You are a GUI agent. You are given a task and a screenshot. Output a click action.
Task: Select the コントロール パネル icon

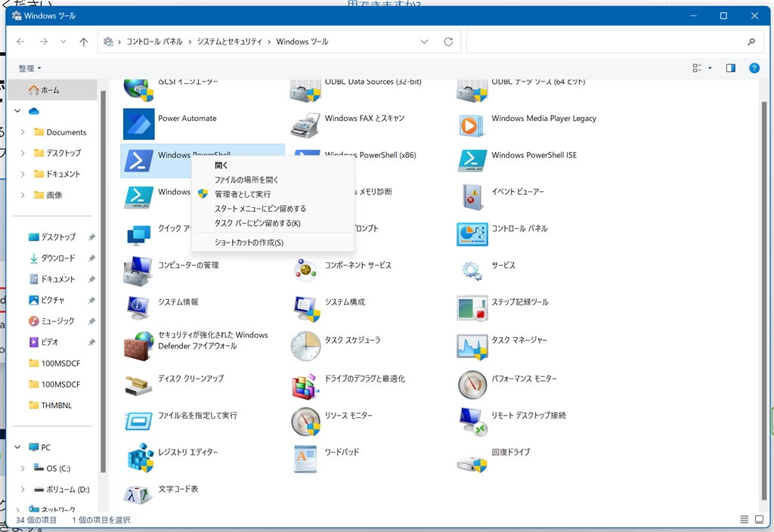pyautogui.click(x=472, y=234)
